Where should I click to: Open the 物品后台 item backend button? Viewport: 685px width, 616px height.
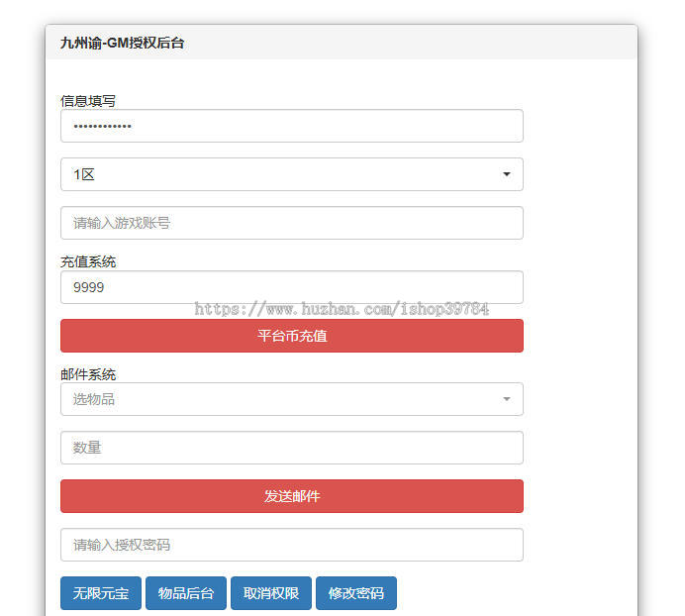pyautogui.click(x=186, y=593)
